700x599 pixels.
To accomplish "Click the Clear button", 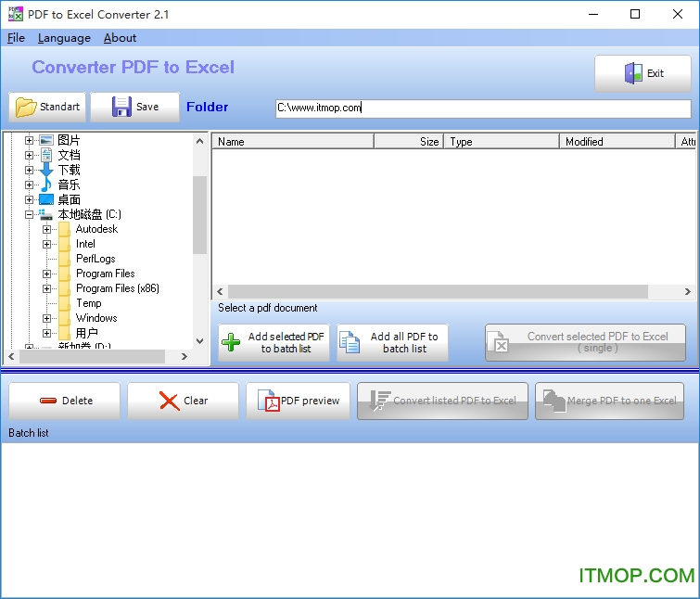I will click(183, 401).
